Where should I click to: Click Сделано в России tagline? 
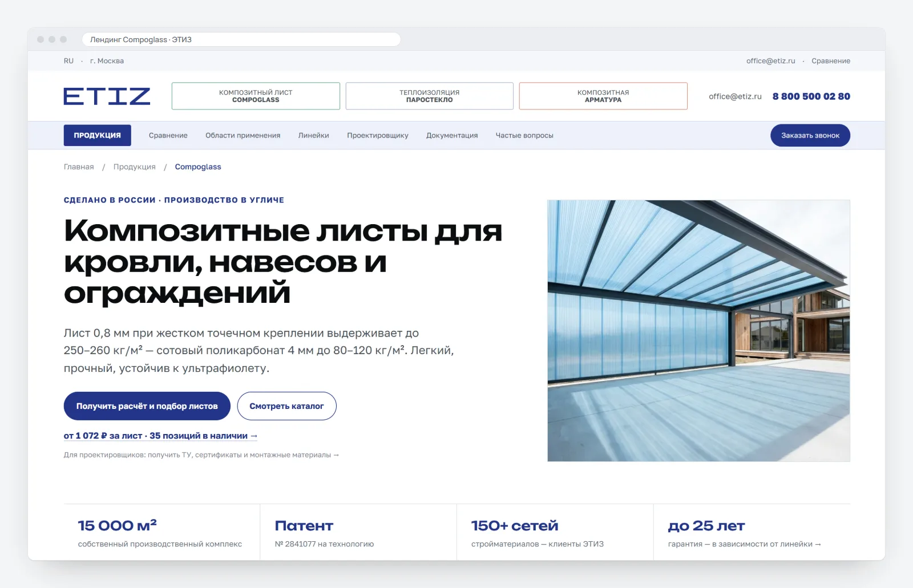pyautogui.click(x=174, y=200)
